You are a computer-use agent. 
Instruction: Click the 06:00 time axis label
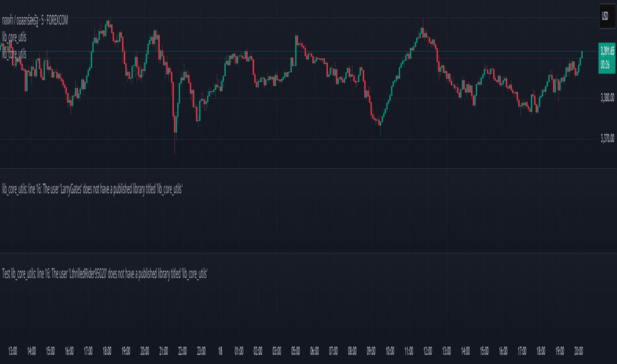pyautogui.click(x=314, y=351)
